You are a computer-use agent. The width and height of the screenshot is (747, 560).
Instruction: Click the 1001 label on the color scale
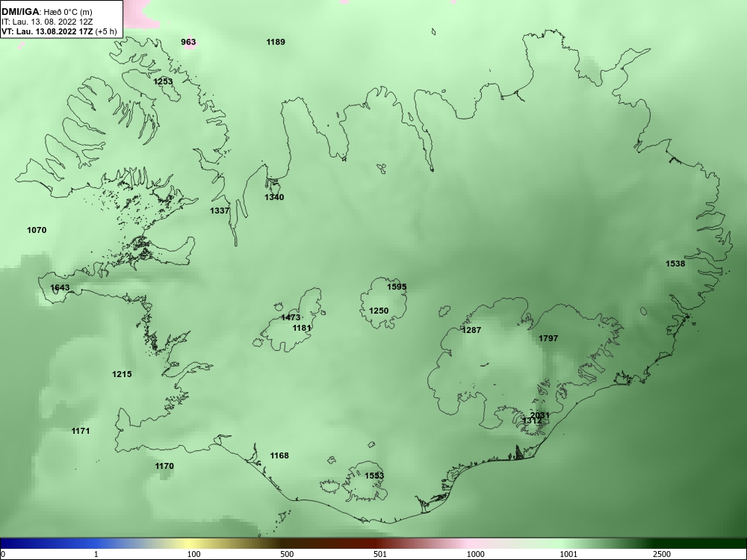coord(568,554)
